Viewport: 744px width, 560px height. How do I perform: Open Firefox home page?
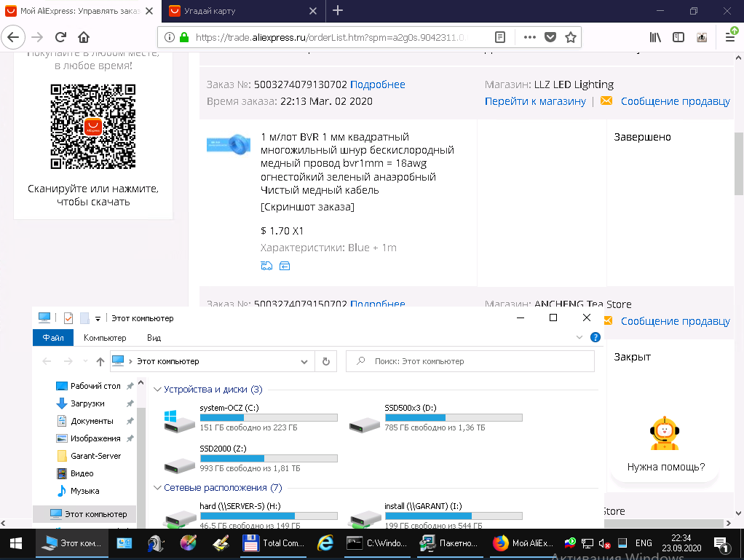pos(84,37)
